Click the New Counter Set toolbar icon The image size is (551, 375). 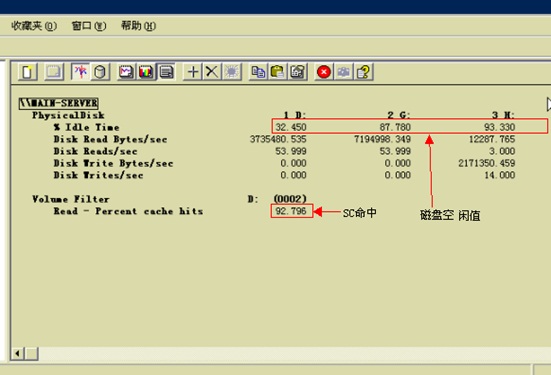pyautogui.click(x=28, y=72)
